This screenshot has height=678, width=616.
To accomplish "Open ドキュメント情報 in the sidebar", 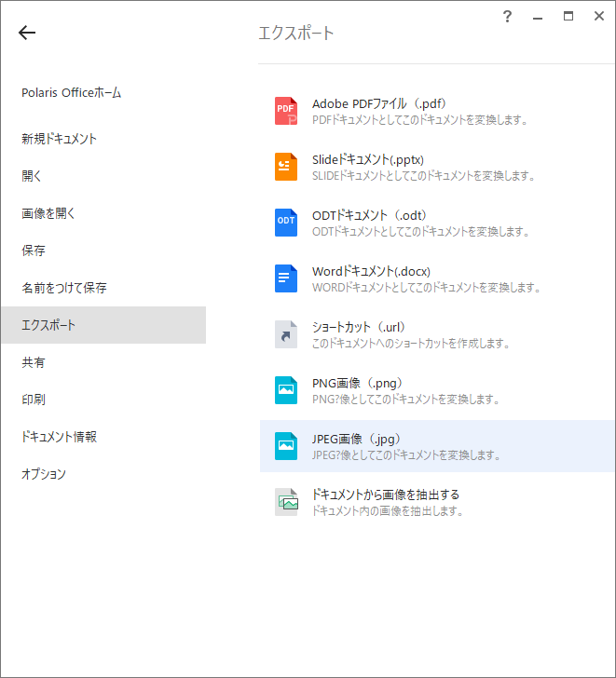I will coord(60,437).
